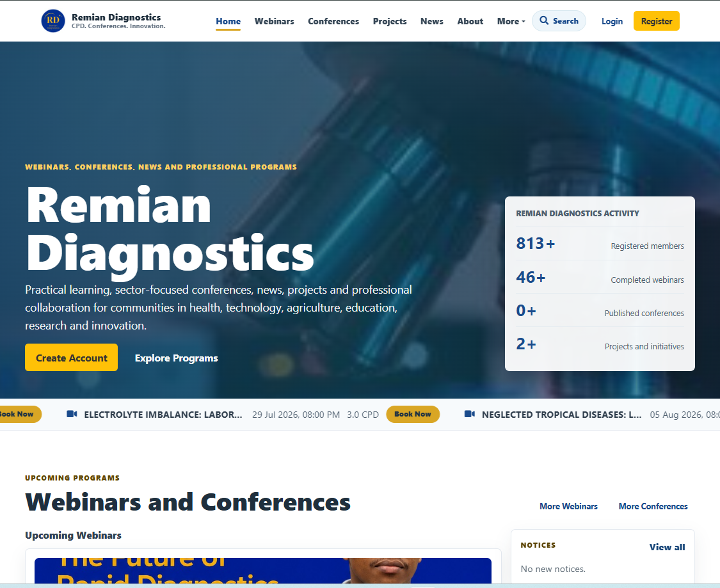Click the 05 Aug 2026 ticker date
The image size is (720, 588).
click(x=685, y=415)
